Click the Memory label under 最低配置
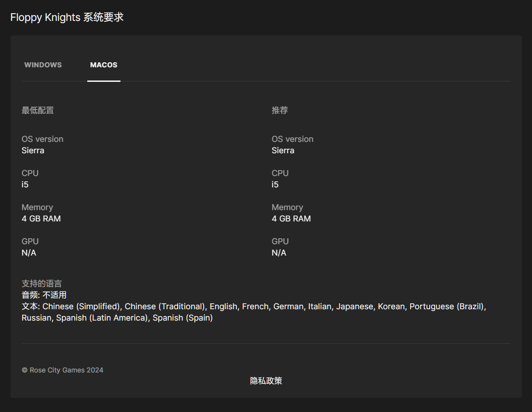This screenshot has height=412, width=532. click(37, 207)
